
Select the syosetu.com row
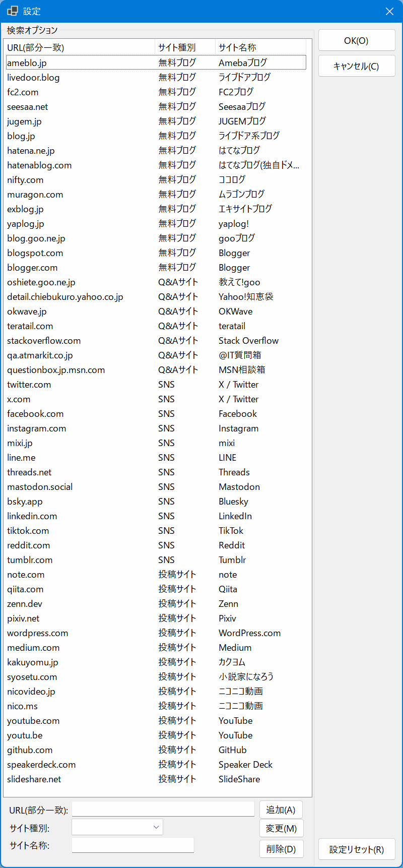pos(156,676)
